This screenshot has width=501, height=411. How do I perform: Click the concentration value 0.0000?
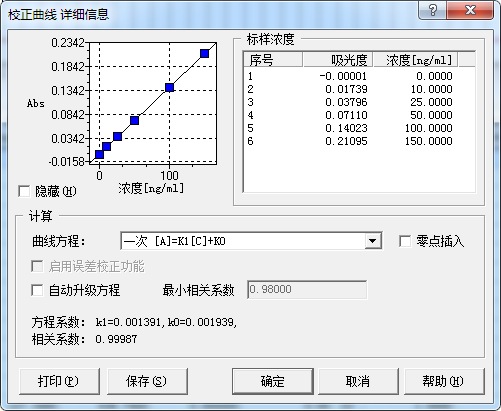tap(434, 76)
